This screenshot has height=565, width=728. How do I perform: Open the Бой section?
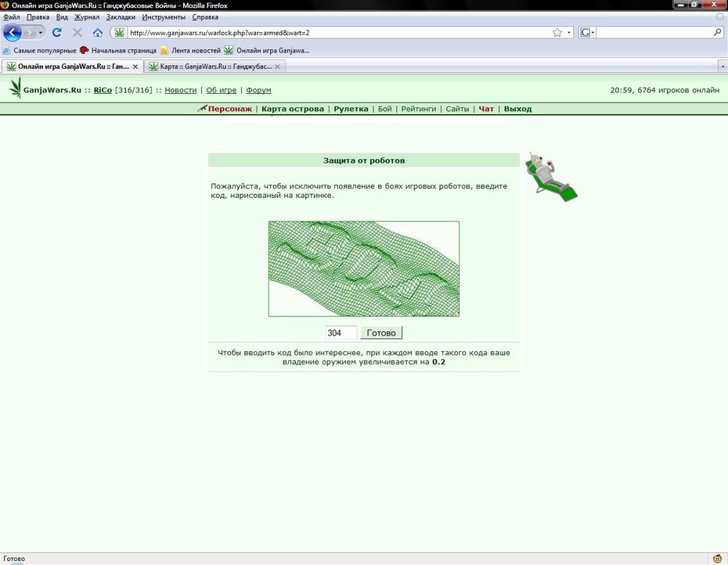(385, 109)
